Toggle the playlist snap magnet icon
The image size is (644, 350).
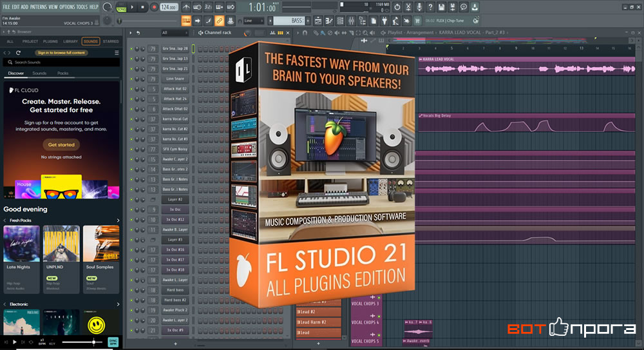pyautogui.click(x=305, y=32)
